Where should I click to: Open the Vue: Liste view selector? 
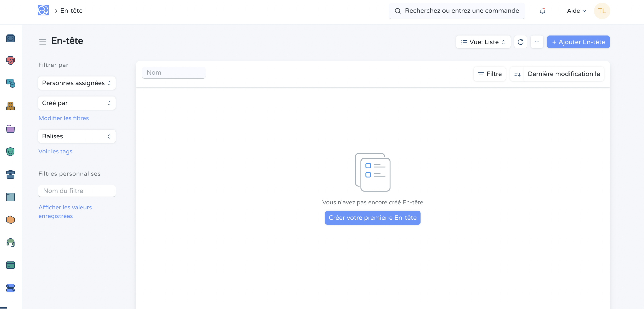(483, 42)
